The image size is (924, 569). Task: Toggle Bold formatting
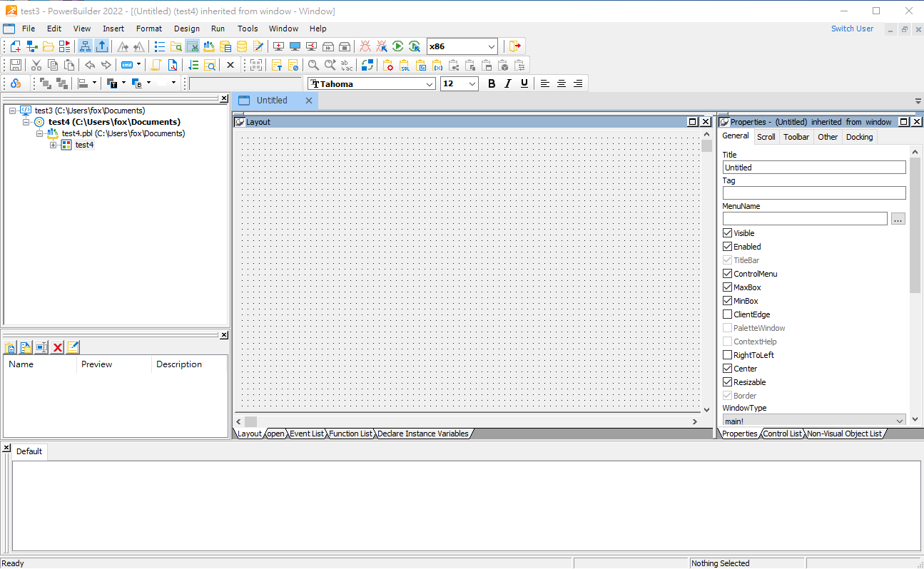click(x=492, y=83)
